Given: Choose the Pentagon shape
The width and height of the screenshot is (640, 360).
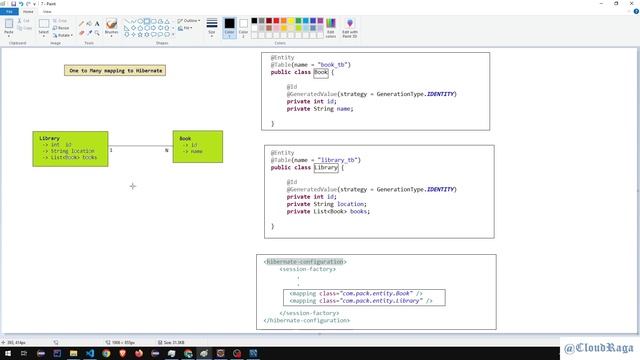Looking at the screenshot, I should pos(140,28).
